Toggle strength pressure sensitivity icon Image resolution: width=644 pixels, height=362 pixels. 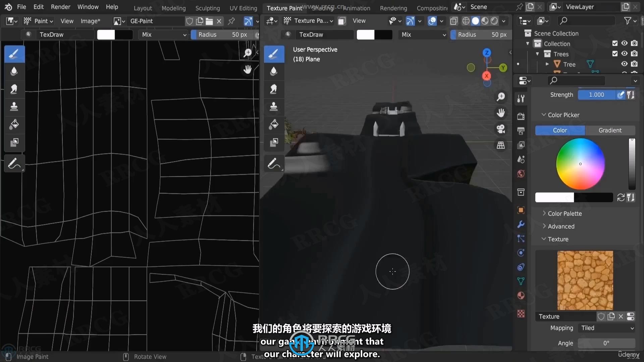(621, 95)
